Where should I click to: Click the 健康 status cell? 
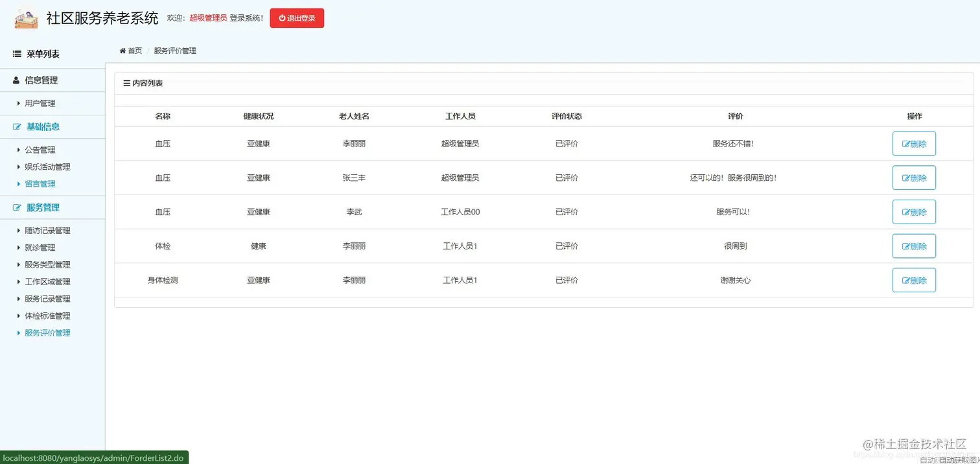(x=259, y=246)
